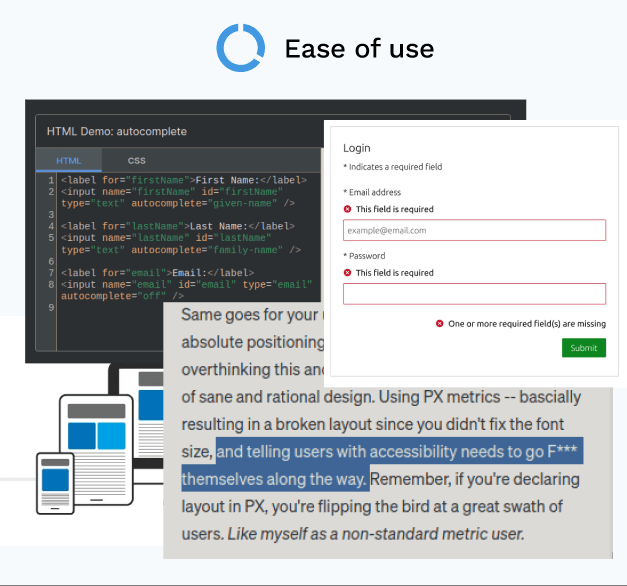This screenshot has width=627, height=586.
Task: Click "of sane and rational design" text line
Action: pos(381,397)
